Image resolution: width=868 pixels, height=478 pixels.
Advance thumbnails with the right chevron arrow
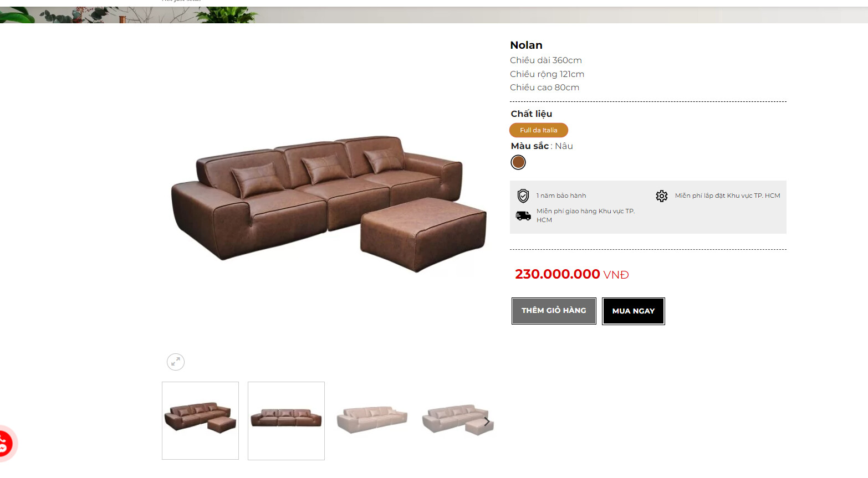[487, 422]
